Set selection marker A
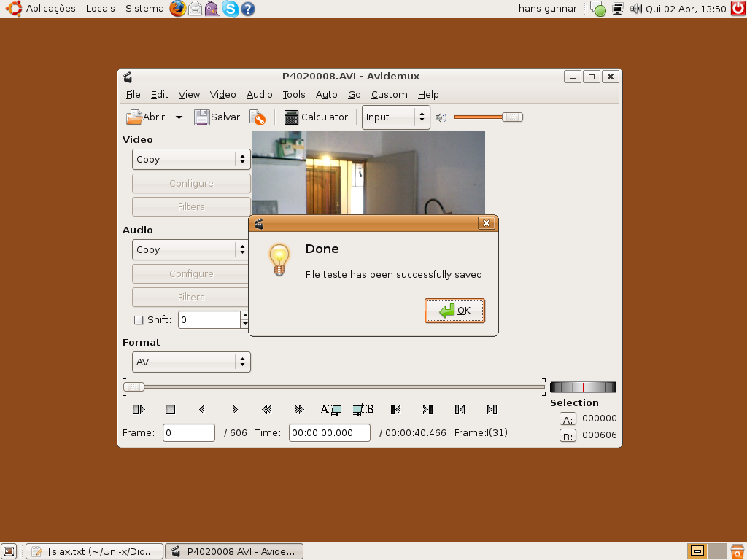This screenshot has height=560, width=747. point(330,410)
